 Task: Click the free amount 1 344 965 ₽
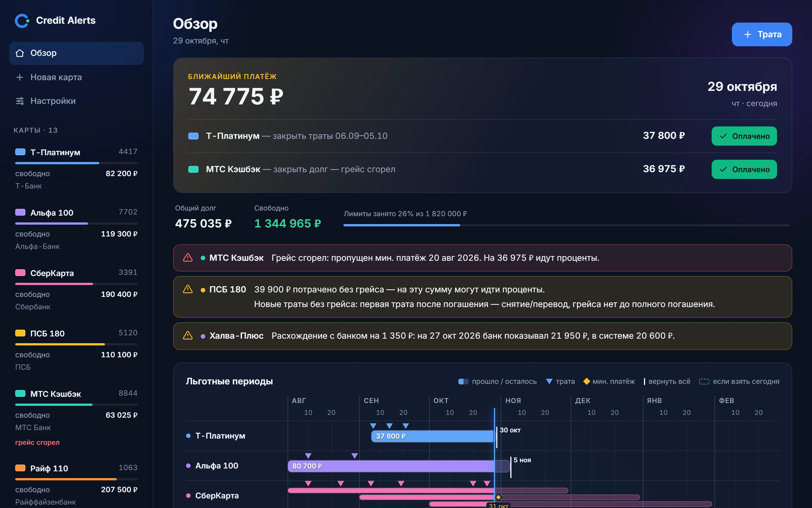click(x=288, y=224)
